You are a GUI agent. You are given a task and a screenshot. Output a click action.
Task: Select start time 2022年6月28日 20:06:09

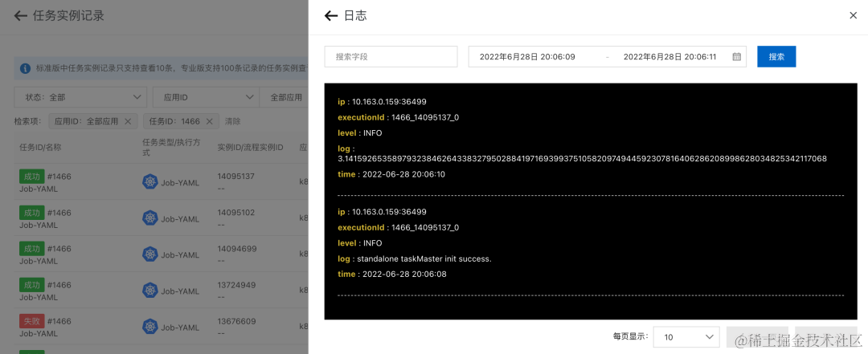[527, 56]
